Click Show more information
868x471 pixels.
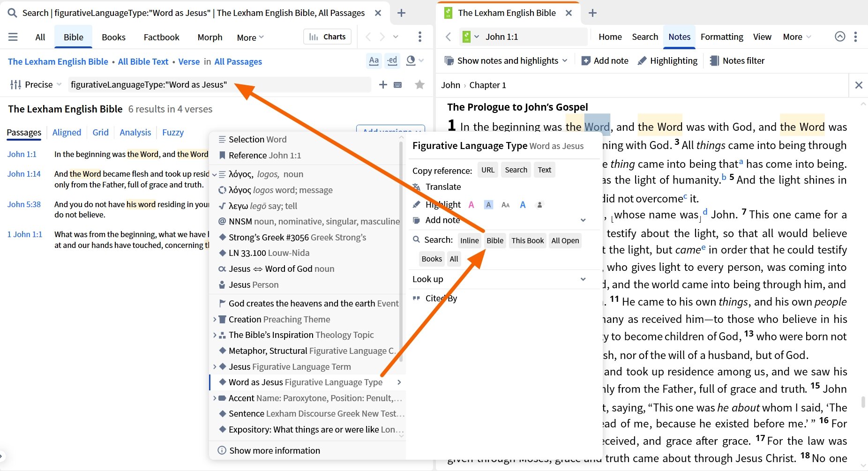point(269,450)
